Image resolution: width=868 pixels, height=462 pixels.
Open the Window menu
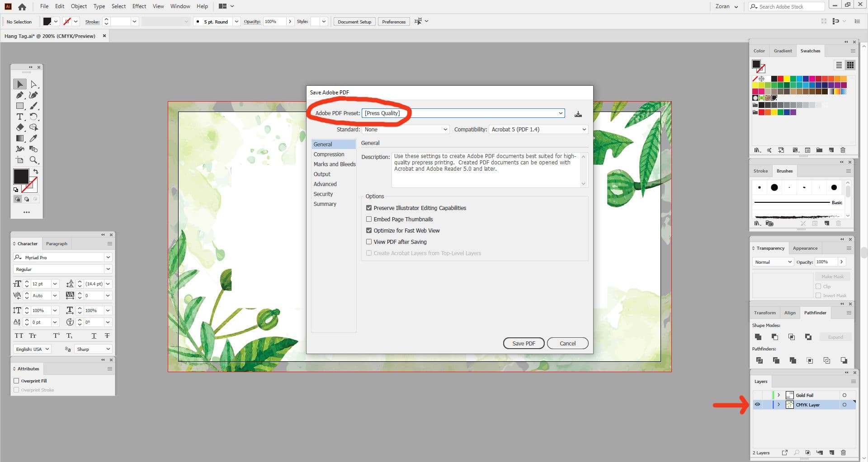pyautogui.click(x=180, y=6)
